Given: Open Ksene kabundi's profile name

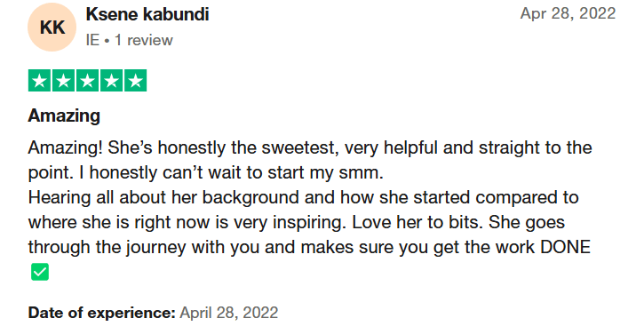Looking at the screenshot, I should [147, 14].
